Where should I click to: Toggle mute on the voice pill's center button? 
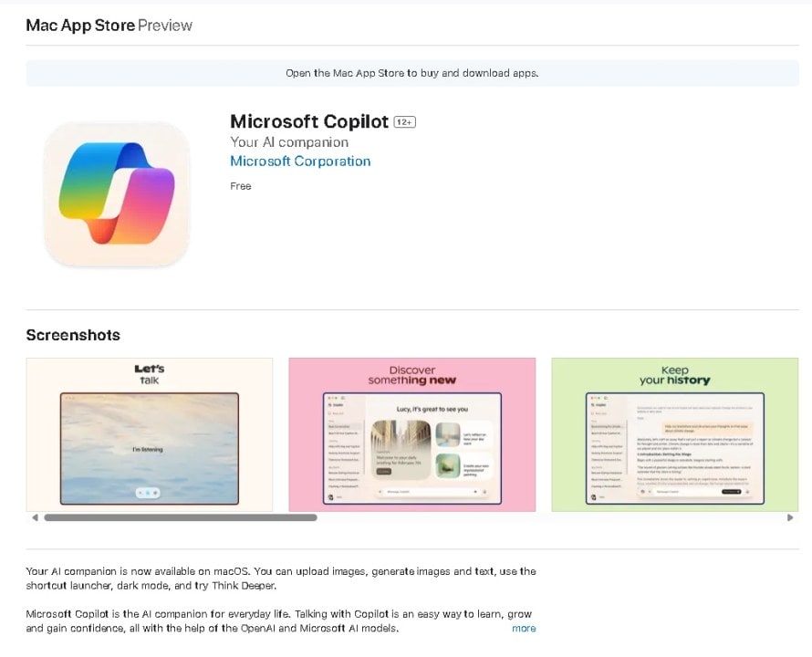pos(149,491)
